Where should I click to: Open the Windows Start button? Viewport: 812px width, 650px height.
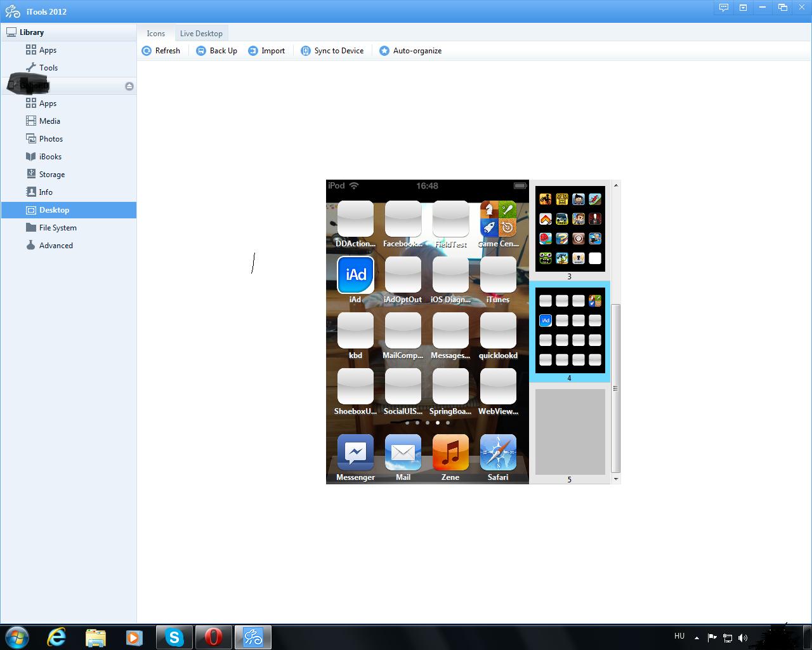click(17, 637)
